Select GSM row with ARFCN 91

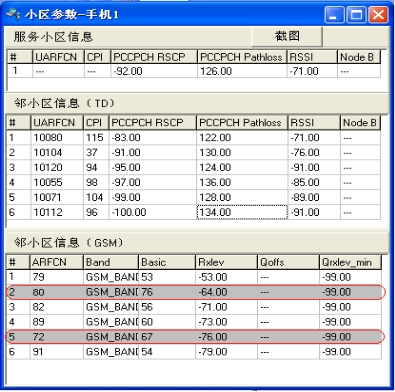pyautogui.click(x=194, y=352)
